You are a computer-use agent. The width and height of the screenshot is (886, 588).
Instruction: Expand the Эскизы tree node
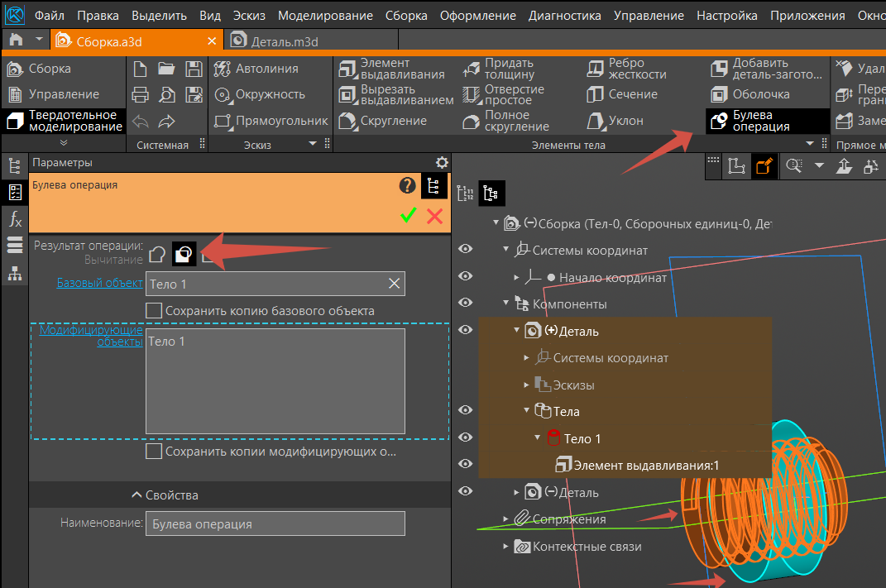[x=527, y=385]
